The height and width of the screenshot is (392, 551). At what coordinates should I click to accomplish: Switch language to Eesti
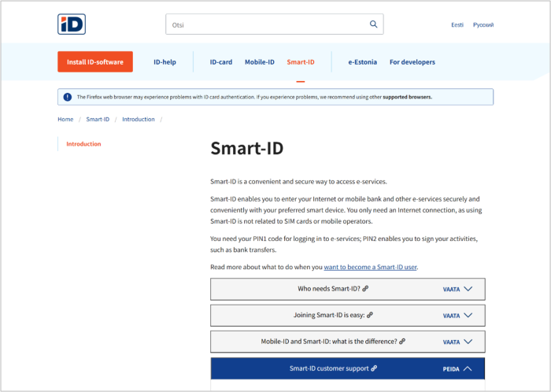click(x=457, y=25)
